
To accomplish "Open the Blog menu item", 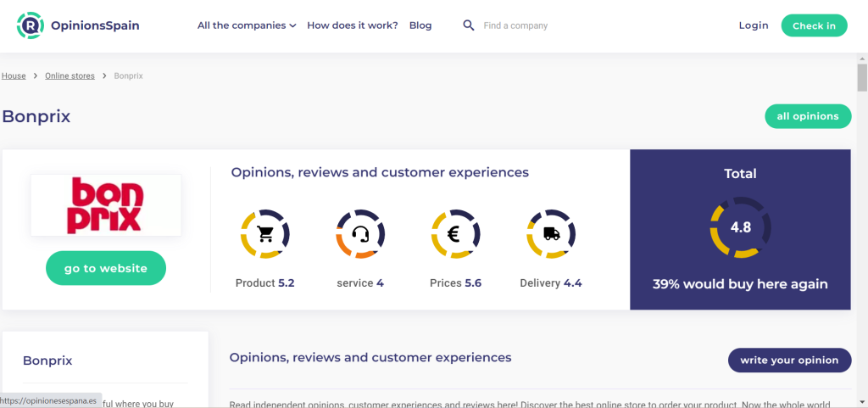I will pyautogui.click(x=420, y=25).
